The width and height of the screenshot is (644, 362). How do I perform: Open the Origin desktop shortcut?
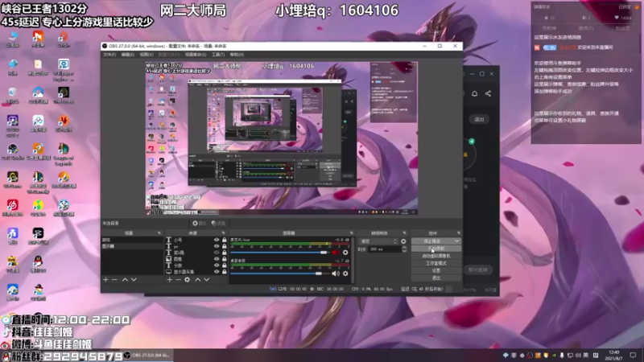pos(64,39)
